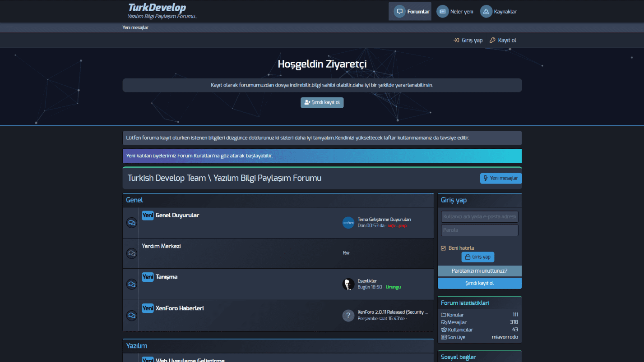Click the Tanışma forum node icon

pos(131,284)
